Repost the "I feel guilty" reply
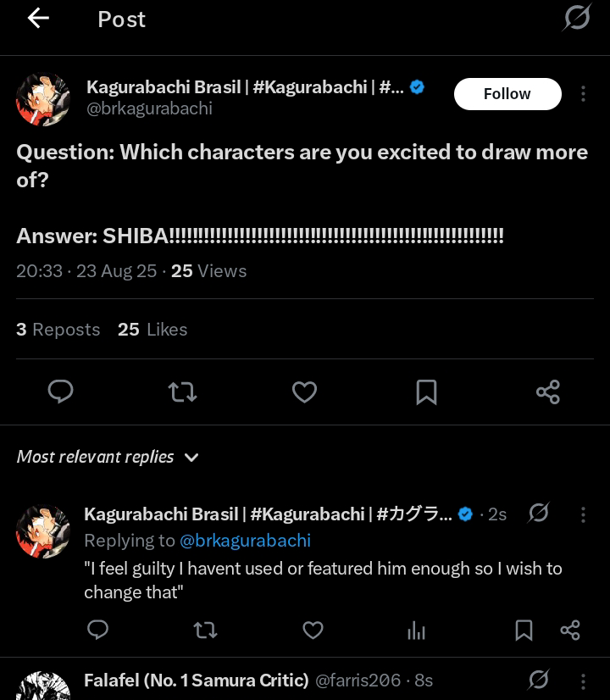This screenshot has height=700, width=610. click(205, 630)
